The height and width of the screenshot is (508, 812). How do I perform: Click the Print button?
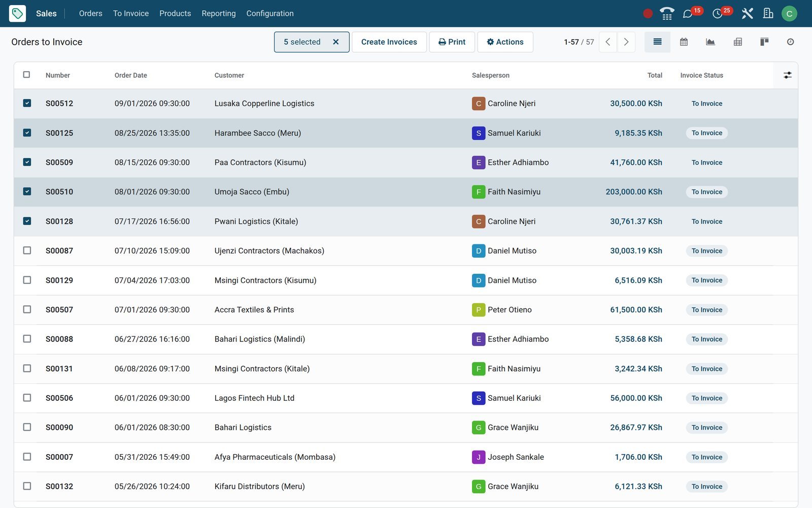tap(452, 42)
